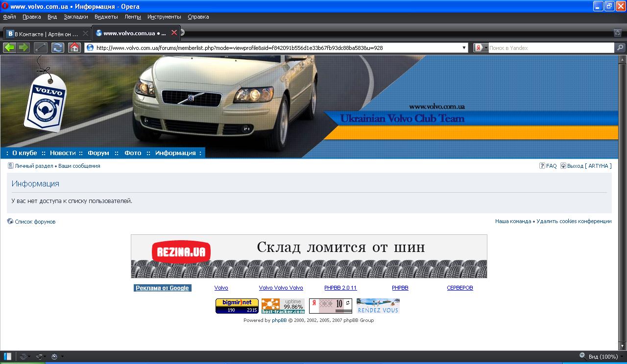Image resolution: width=627 pixels, height=364 pixels.
Task: Click the magnifier search button
Action: pos(620,48)
